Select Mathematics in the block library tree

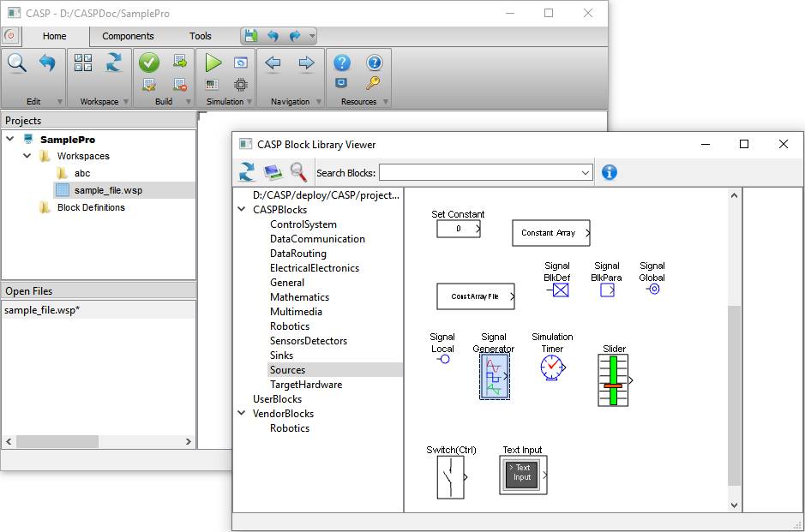(299, 297)
